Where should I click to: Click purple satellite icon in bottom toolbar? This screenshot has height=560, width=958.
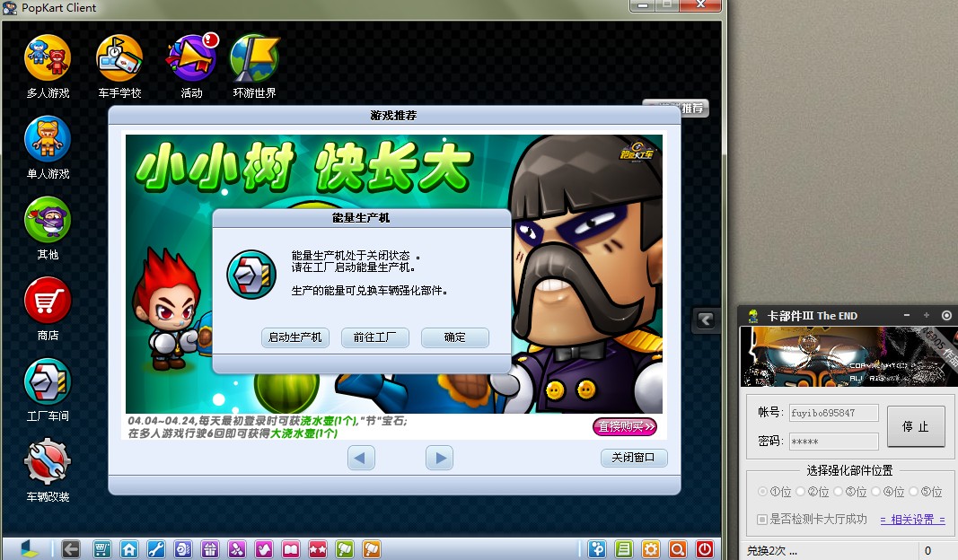click(236, 549)
